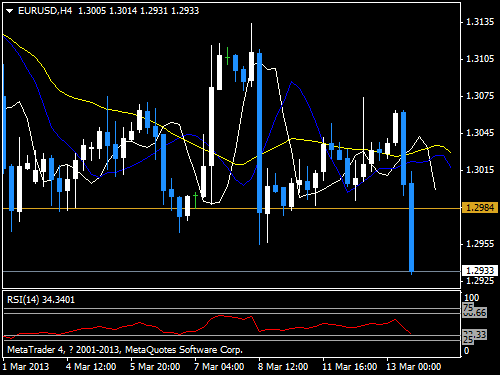Image resolution: width=500 pixels, height=375 pixels.
Task: Select the last large blue candle at 1.2933
Action: pyautogui.click(x=412, y=227)
